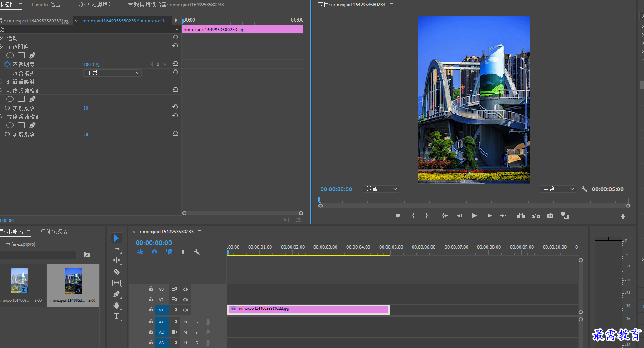Open timeline sequence panel menu
The height and width of the screenshot is (348, 644).
[199, 232]
